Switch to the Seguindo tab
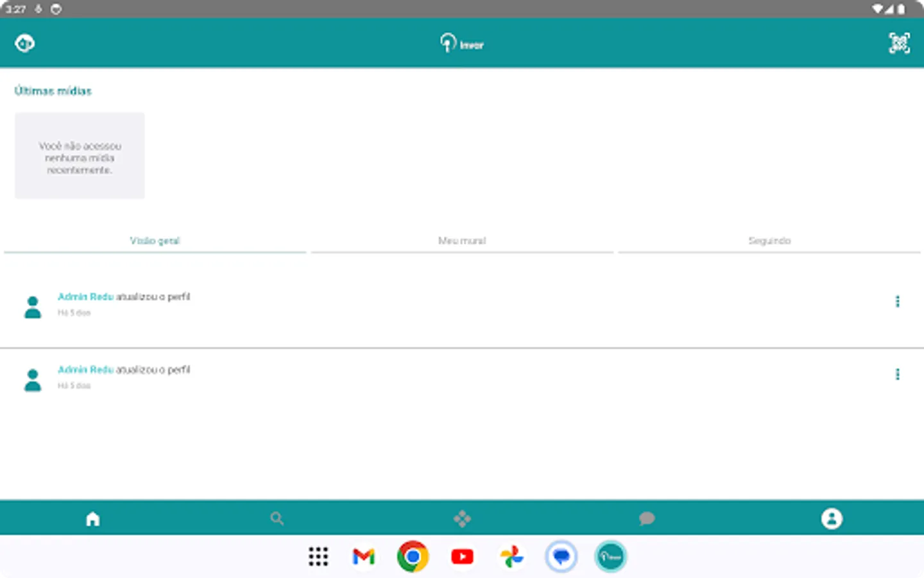The height and width of the screenshot is (578, 924). coord(769,240)
